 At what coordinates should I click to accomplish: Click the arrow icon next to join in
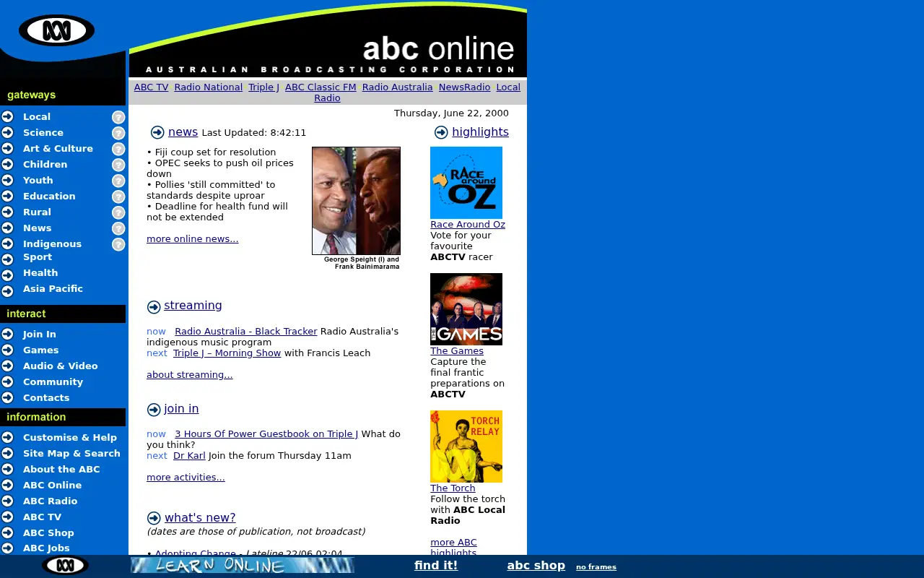(154, 410)
